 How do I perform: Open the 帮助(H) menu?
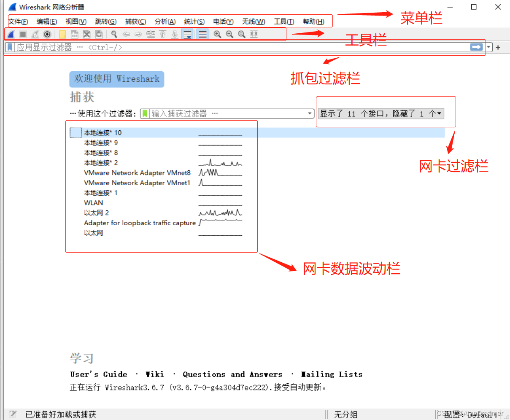click(x=314, y=22)
